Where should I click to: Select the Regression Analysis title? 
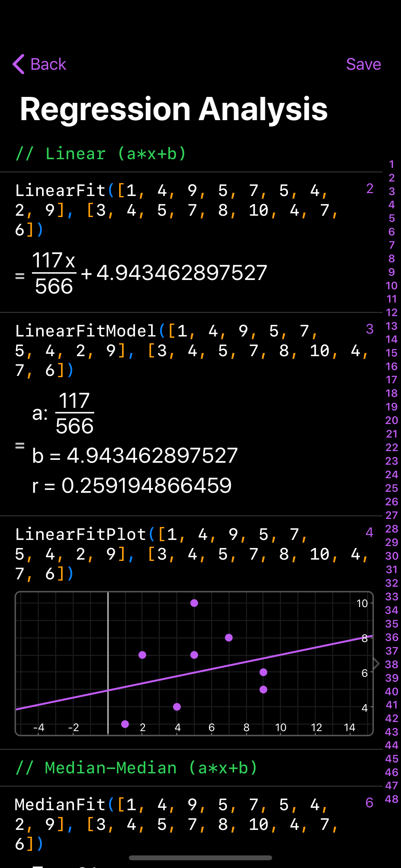[174, 109]
